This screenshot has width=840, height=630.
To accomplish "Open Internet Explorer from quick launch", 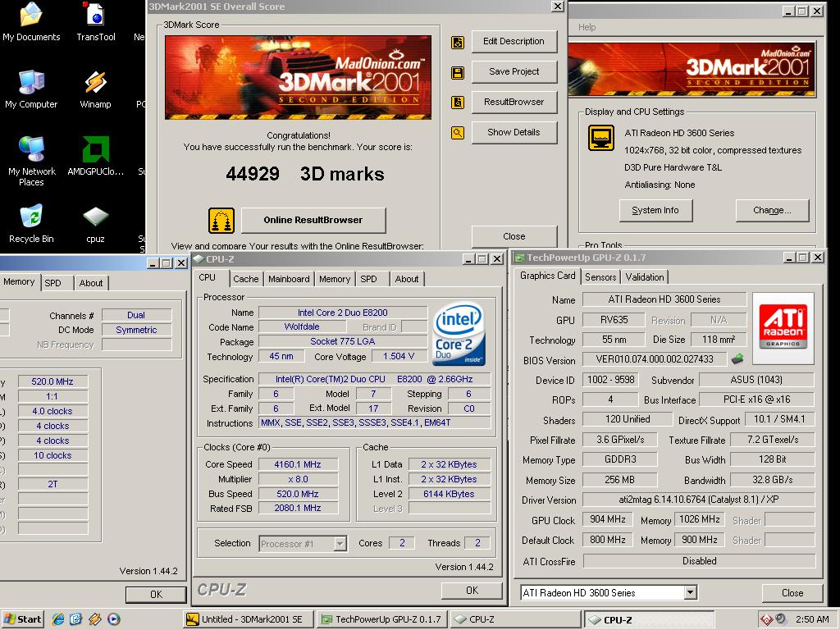I will click(x=58, y=619).
